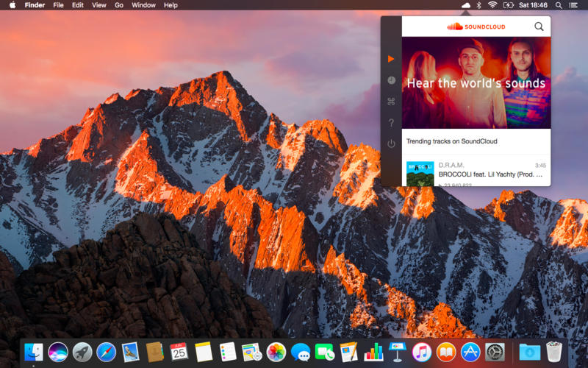Screen dimensions: 588x368
Task: Launch Siri from the Dock
Action: click(58, 353)
